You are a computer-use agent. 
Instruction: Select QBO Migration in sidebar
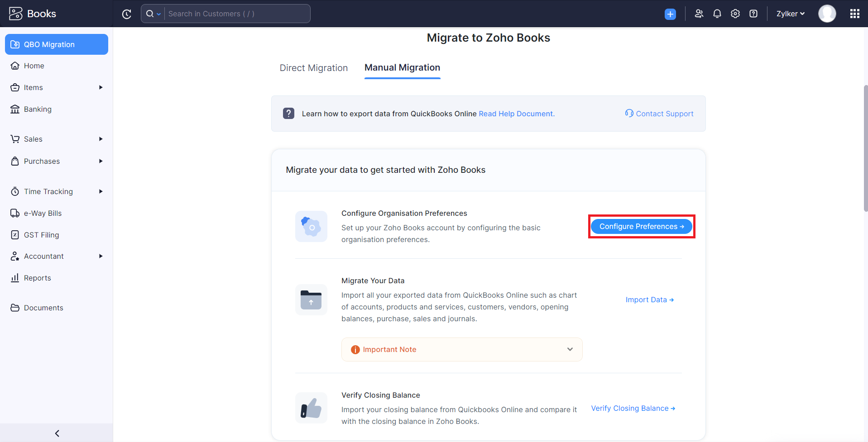(57, 44)
